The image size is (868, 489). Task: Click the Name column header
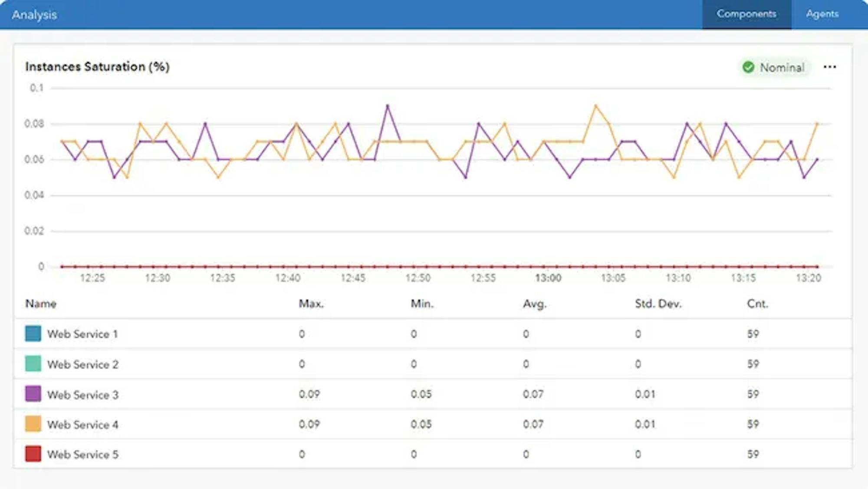click(41, 304)
